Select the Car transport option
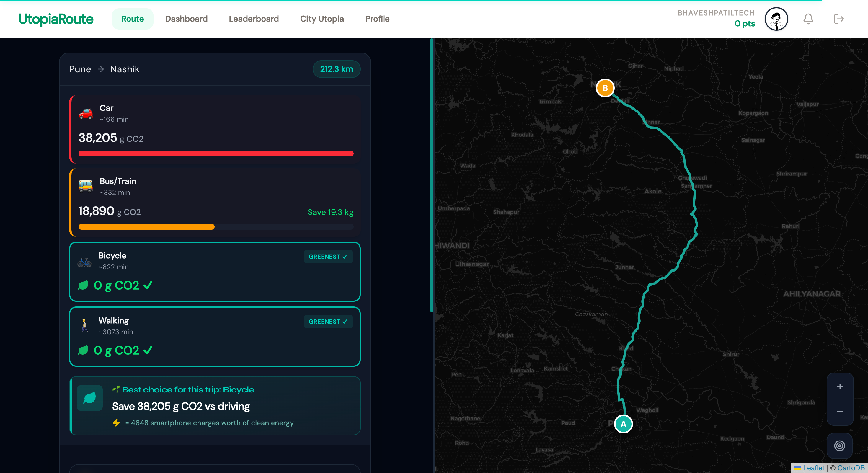Viewport: 868px width, 473px height. 215,129
